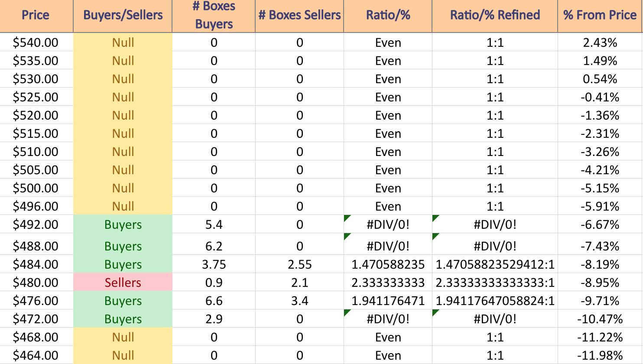Click the $525.00 price cell
The height and width of the screenshot is (364, 643).
36,97
